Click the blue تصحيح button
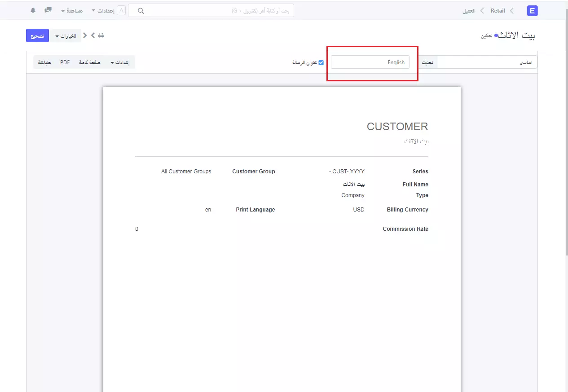This screenshot has height=392, width=568. tap(37, 36)
